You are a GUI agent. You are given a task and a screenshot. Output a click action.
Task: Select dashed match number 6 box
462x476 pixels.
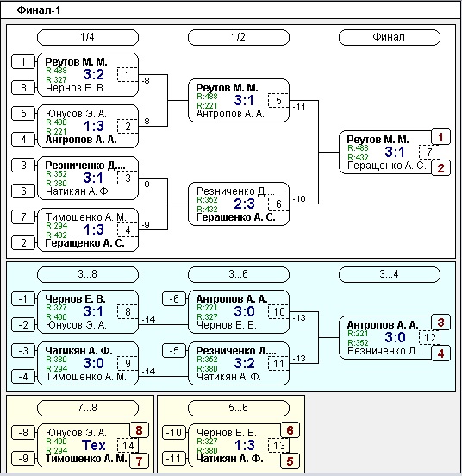(x=278, y=204)
